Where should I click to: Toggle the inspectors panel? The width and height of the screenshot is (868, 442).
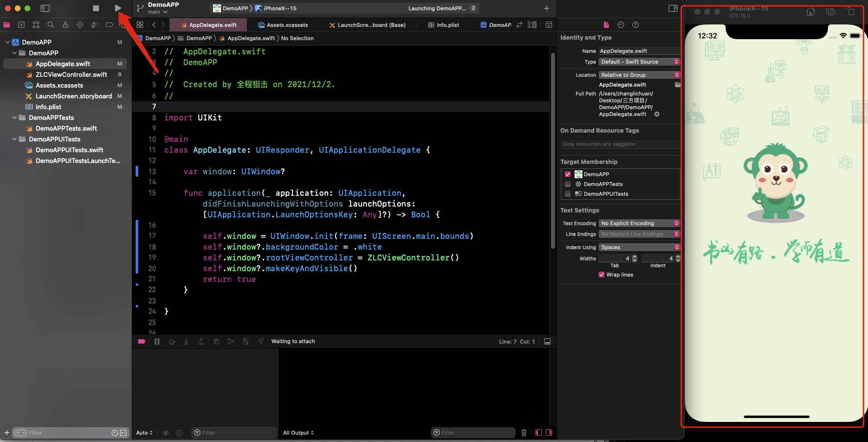click(x=673, y=8)
